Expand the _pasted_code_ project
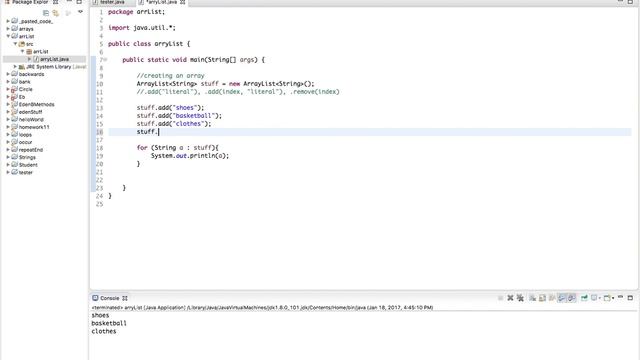This screenshot has height=360, width=640. (8, 21)
